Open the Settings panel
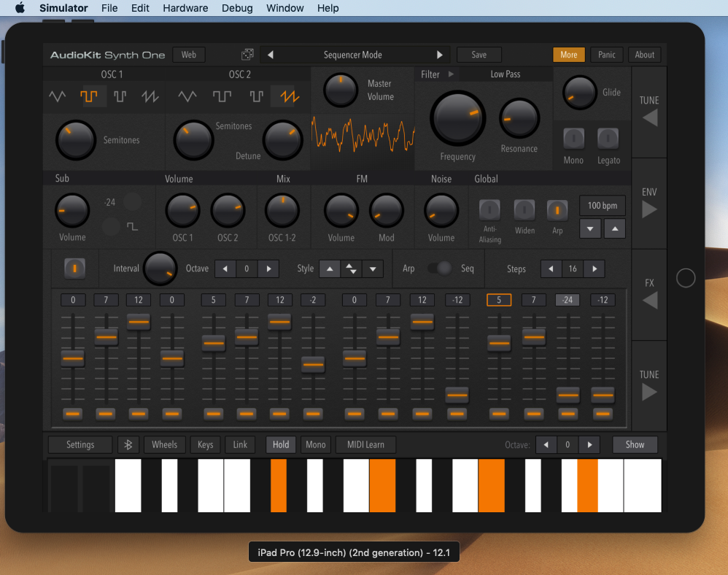The height and width of the screenshot is (575, 728). point(80,444)
